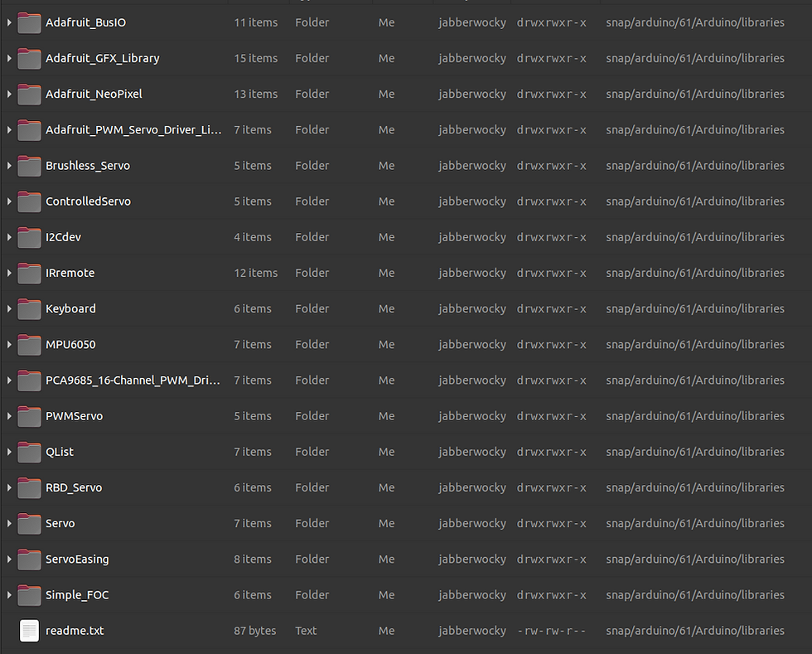Select the MPU6050 folder name
The width and height of the screenshot is (812, 654).
(70, 345)
